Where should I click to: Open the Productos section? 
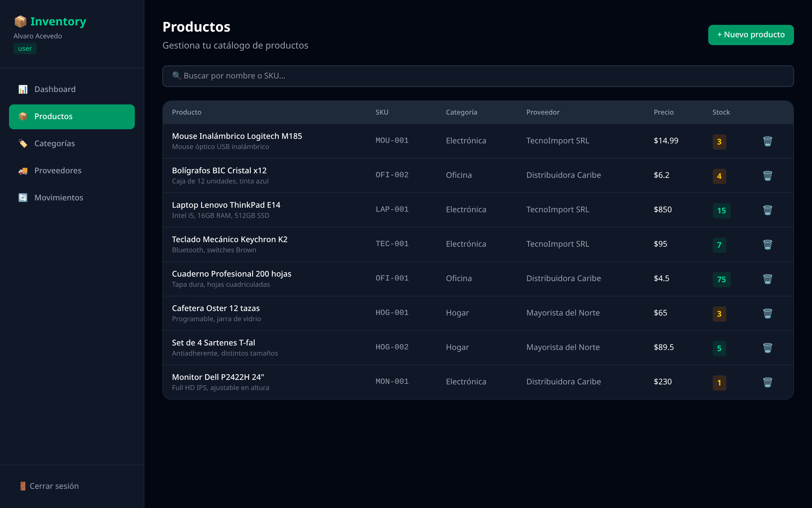click(72, 117)
